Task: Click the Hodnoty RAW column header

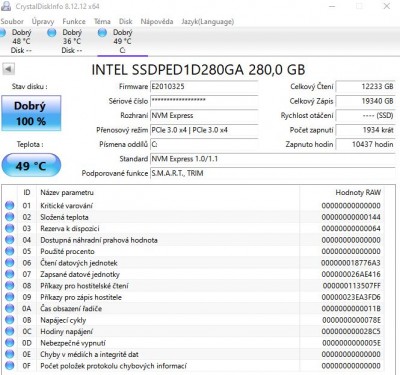Action: (358, 192)
